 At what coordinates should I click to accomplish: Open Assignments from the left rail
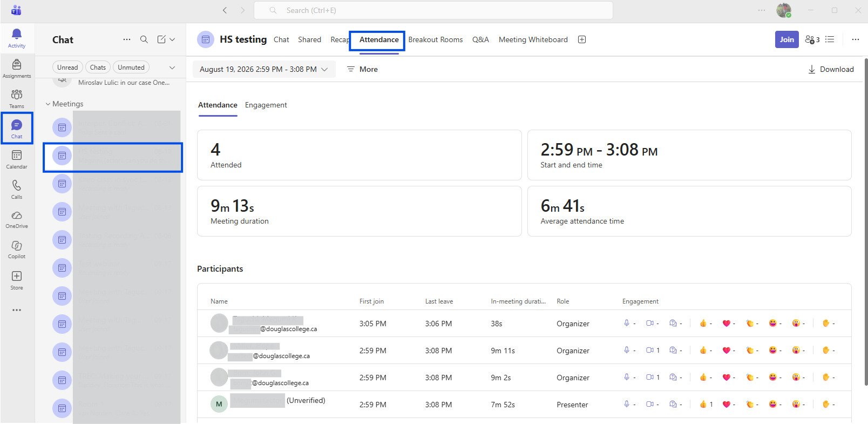tap(17, 69)
